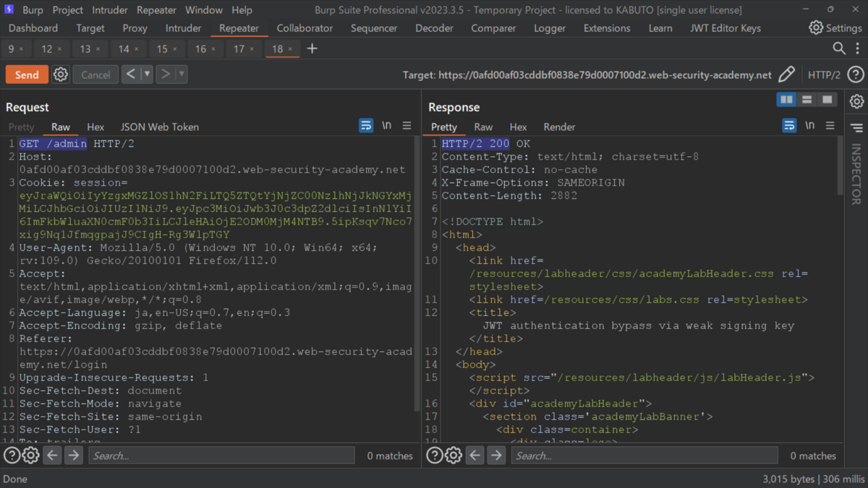The image size is (868, 488).
Task: Open Response search settings gear
Action: (453, 455)
